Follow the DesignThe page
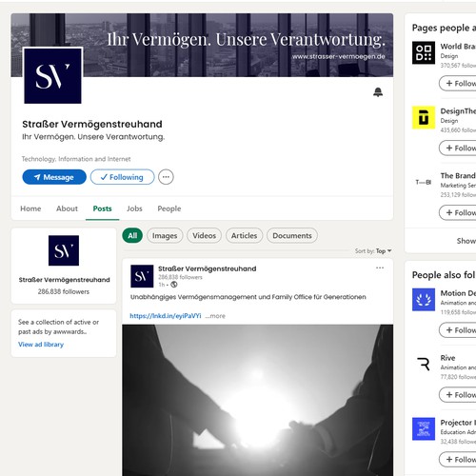The image size is (476, 476). tap(458, 149)
